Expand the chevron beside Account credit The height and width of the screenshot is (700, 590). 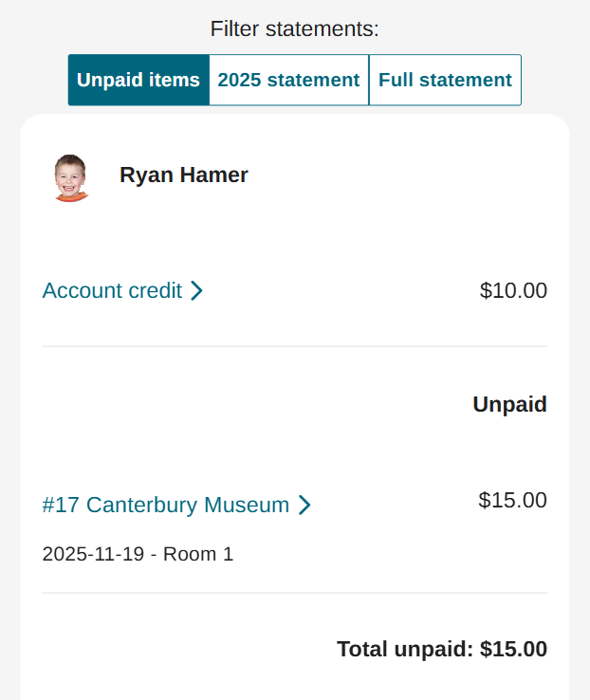[x=196, y=291]
